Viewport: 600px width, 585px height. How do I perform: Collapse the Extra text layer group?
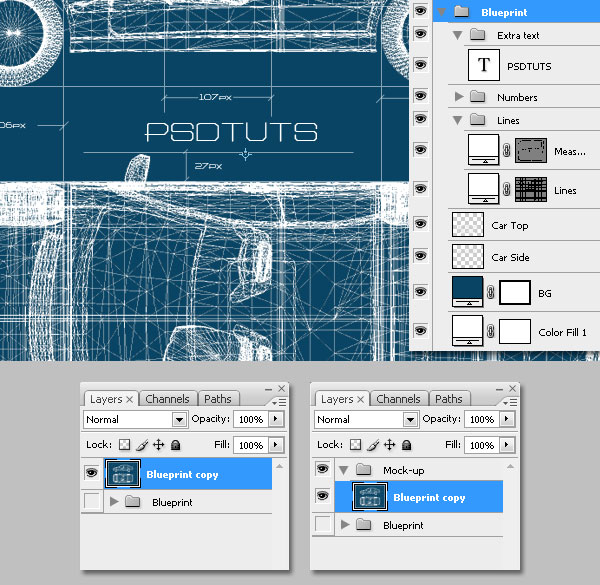(x=458, y=35)
